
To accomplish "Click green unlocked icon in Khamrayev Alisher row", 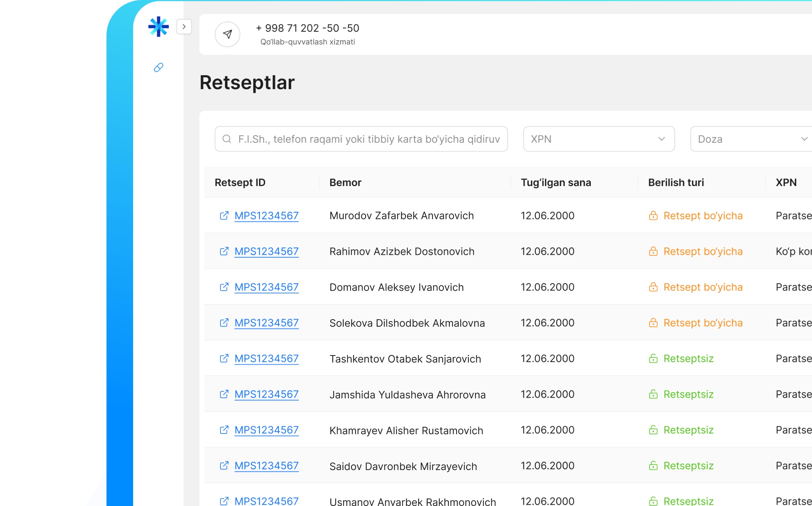I will pos(653,430).
